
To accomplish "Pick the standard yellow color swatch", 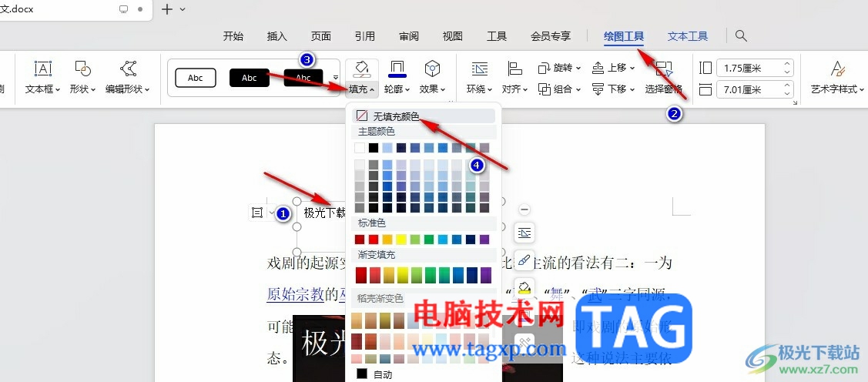I will click(401, 240).
